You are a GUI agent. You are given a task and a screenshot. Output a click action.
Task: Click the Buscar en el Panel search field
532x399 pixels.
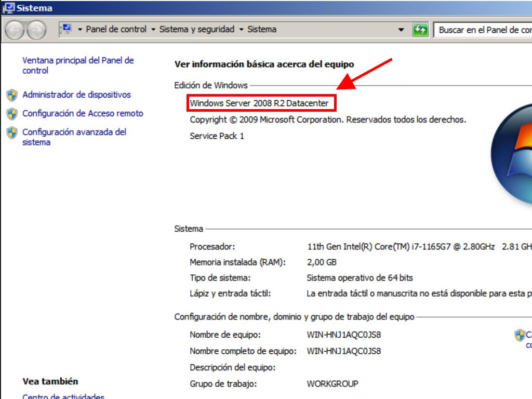pyautogui.click(x=483, y=30)
